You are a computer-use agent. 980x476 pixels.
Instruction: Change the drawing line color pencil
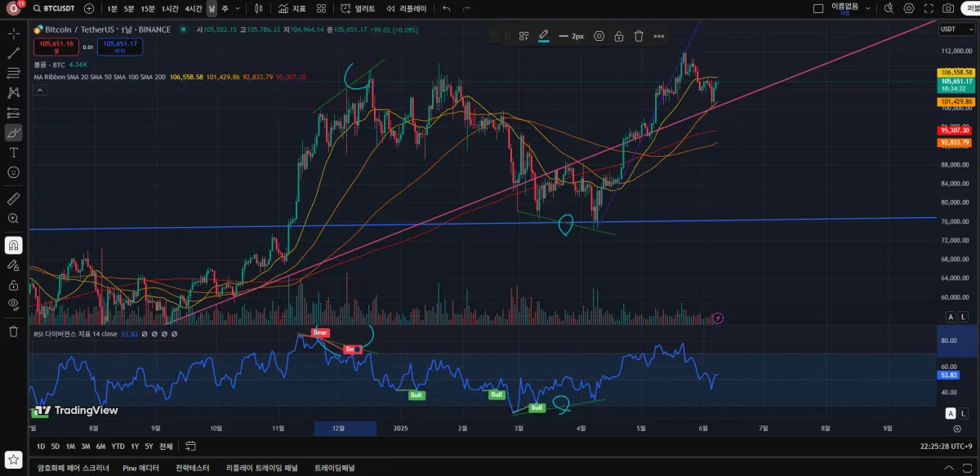(x=543, y=36)
